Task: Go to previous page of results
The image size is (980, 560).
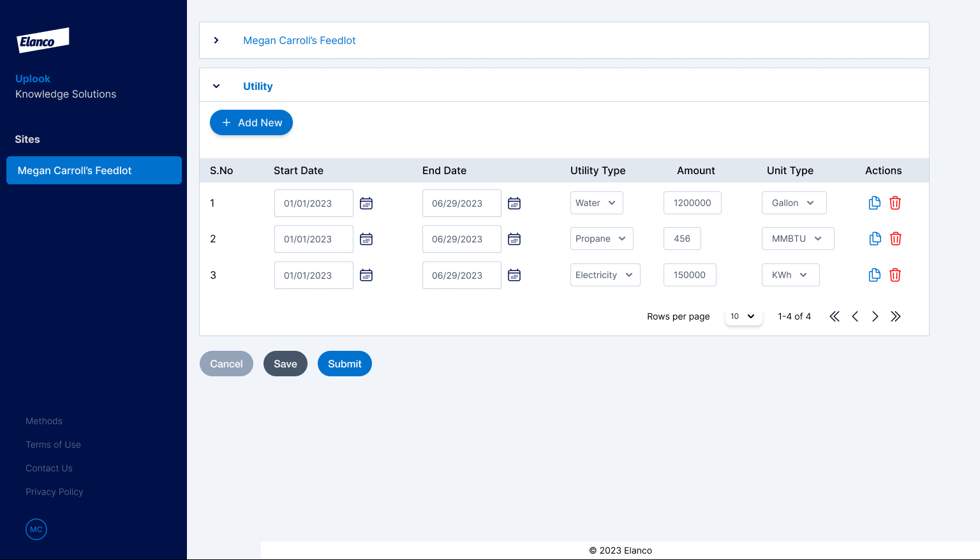Action: (x=855, y=316)
